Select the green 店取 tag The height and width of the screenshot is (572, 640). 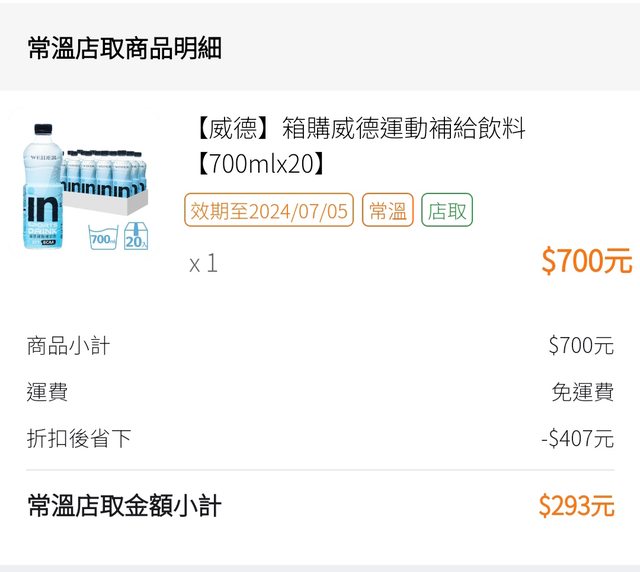click(x=447, y=210)
